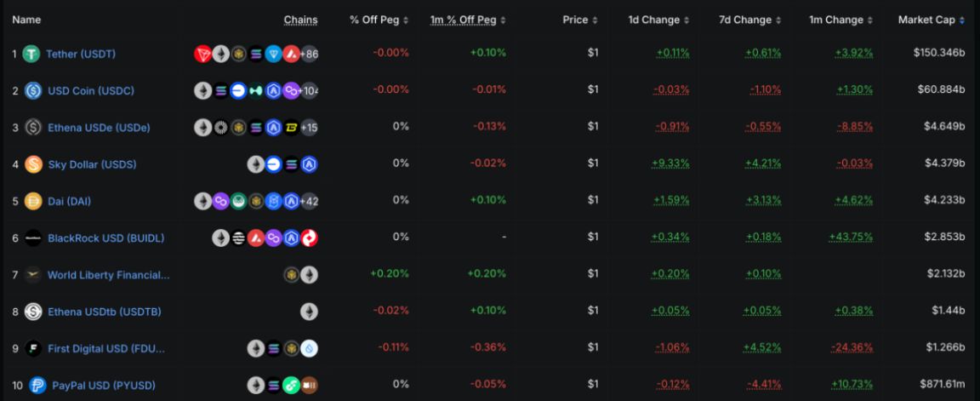Click the First Digital USD logo
The height and width of the screenshot is (401, 980).
click(33, 348)
